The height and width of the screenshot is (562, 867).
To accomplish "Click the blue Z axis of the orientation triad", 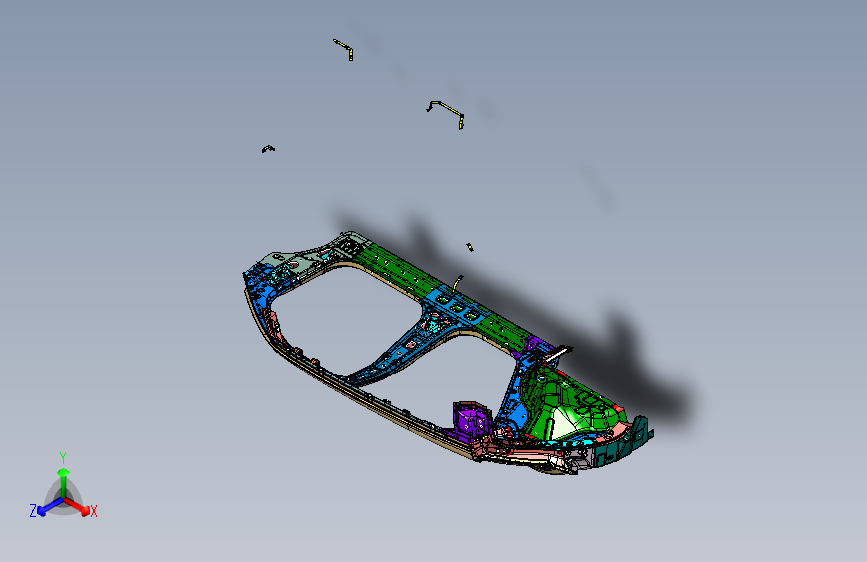I will point(50,507).
